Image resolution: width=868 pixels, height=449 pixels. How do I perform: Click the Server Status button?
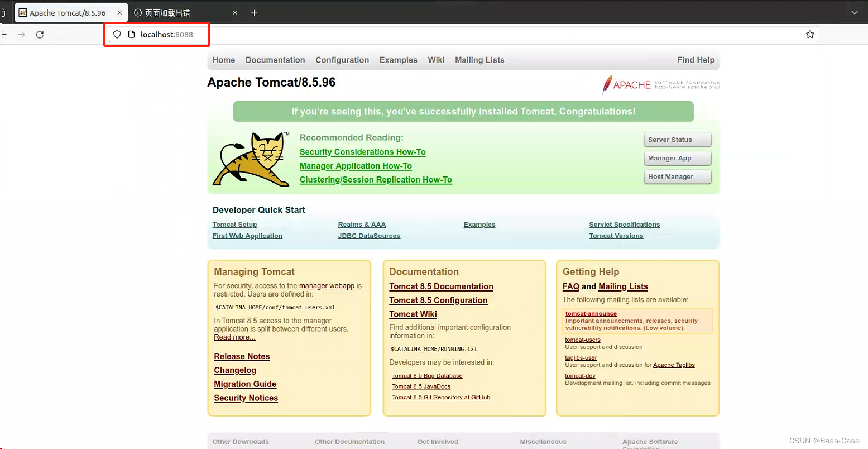coord(678,140)
